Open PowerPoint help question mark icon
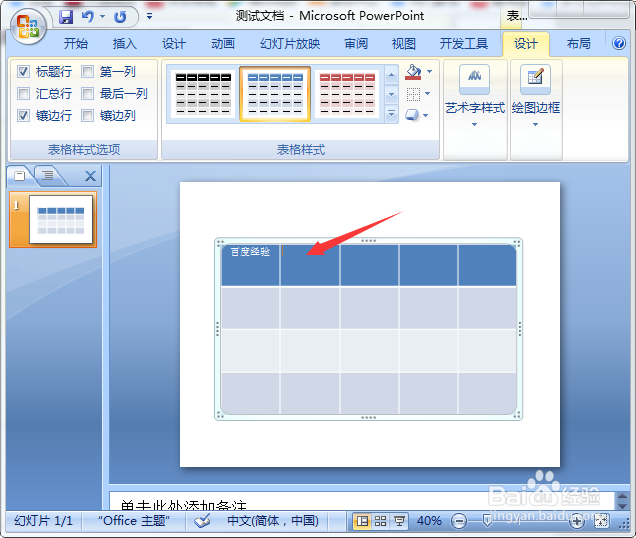The height and width of the screenshot is (538, 636). pos(619,43)
